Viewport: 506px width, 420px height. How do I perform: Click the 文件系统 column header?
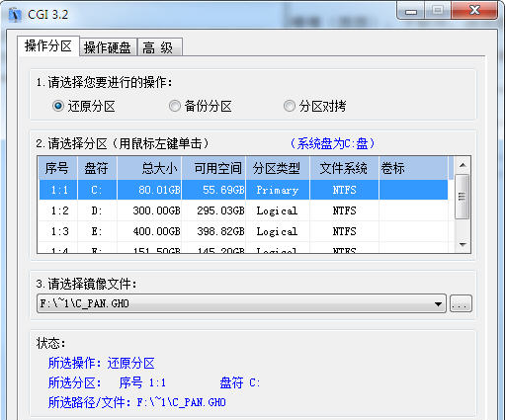coord(344,168)
